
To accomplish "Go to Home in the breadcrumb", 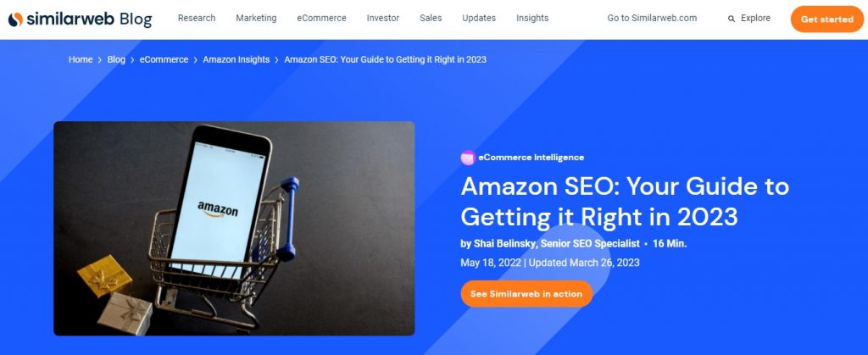I will 81,59.
